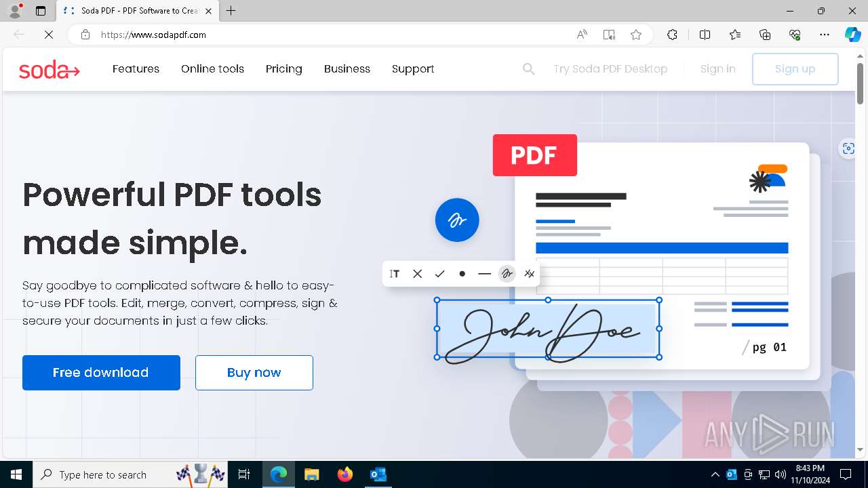Toggle Split screen icon
The width and height of the screenshot is (868, 488).
[705, 35]
